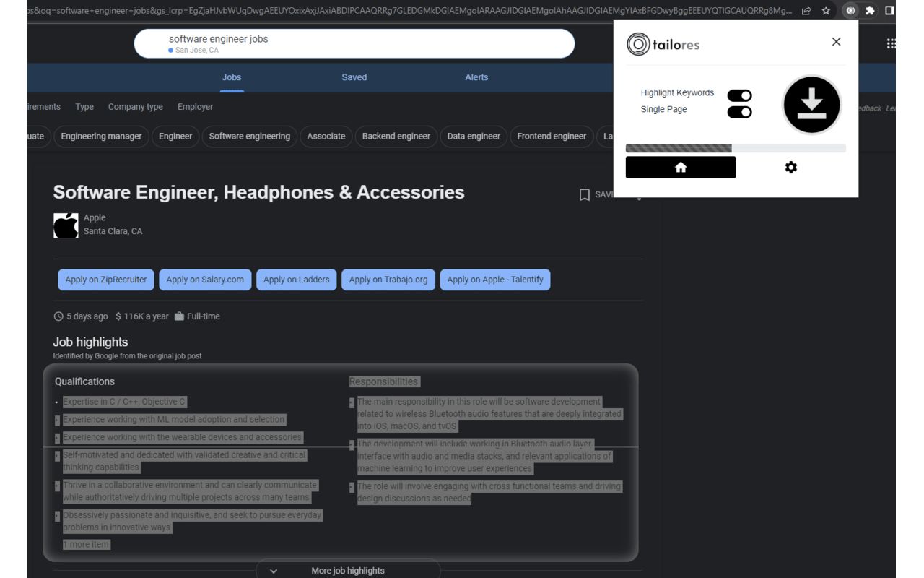Click the browser address bar URL
The height and width of the screenshot is (578, 924).
click(x=410, y=11)
